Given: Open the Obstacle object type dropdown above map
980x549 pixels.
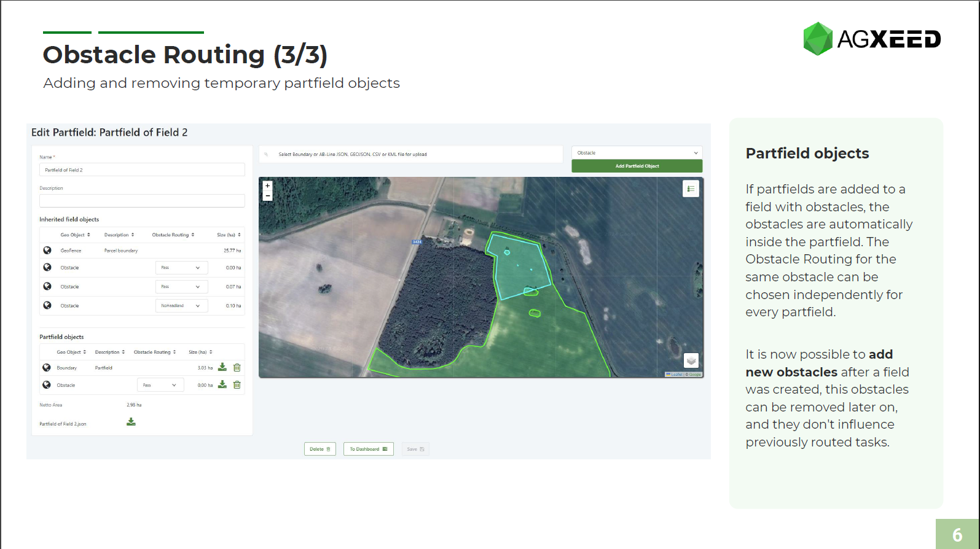Looking at the screenshot, I should click(637, 153).
